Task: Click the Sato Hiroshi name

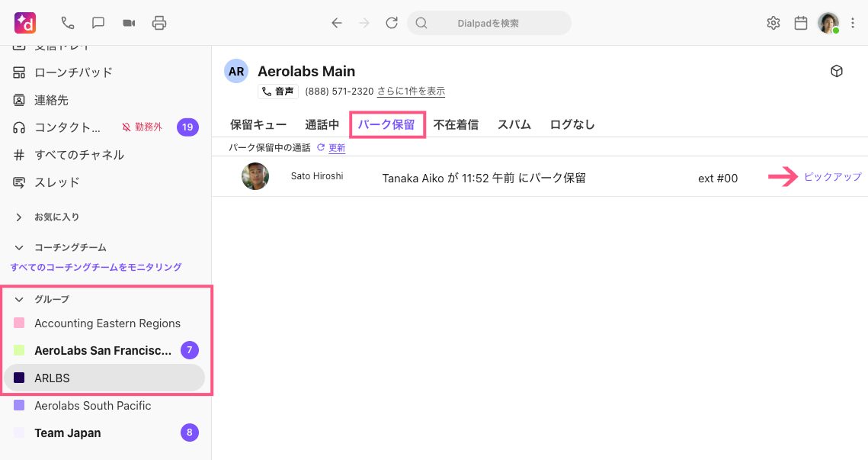Action: (317, 176)
